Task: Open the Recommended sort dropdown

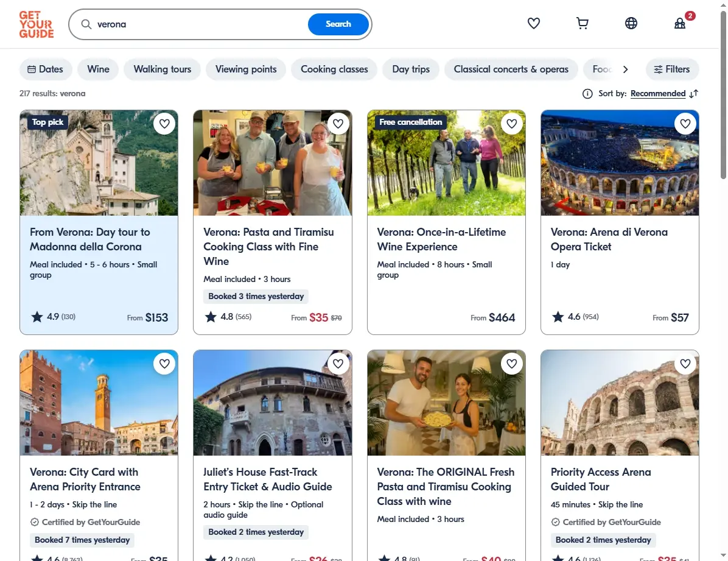Action: tap(658, 94)
